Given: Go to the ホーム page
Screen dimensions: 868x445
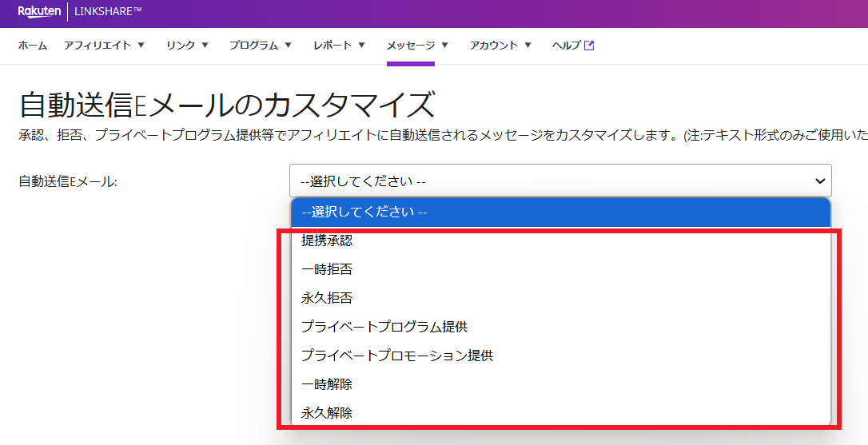Looking at the screenshot, I should [33, 46].
